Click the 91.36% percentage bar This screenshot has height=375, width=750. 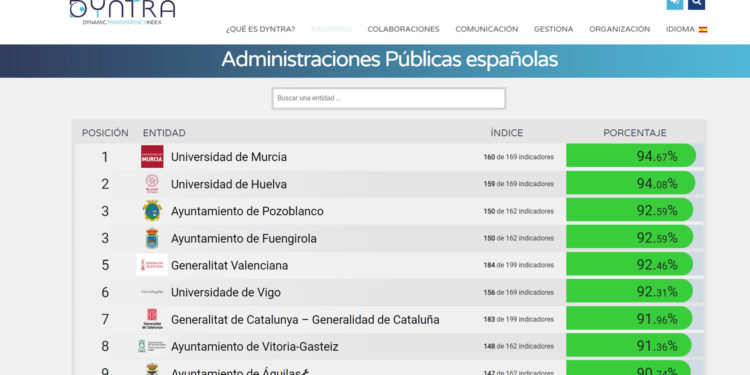(x=629, y=345)
